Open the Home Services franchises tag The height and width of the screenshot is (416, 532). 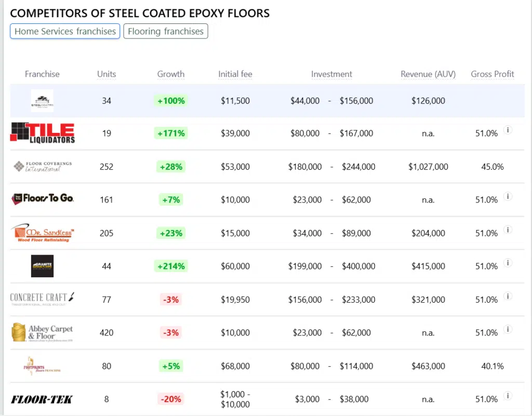click(x=65, y=31)
